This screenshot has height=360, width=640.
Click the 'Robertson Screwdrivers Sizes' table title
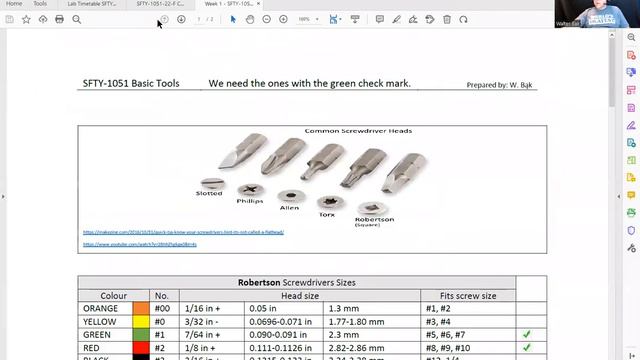(297, 282)
